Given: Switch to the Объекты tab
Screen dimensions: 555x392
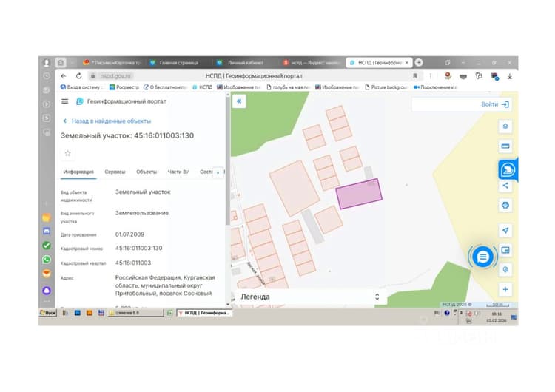Looking at the screenshot, I should click(147, 172).
